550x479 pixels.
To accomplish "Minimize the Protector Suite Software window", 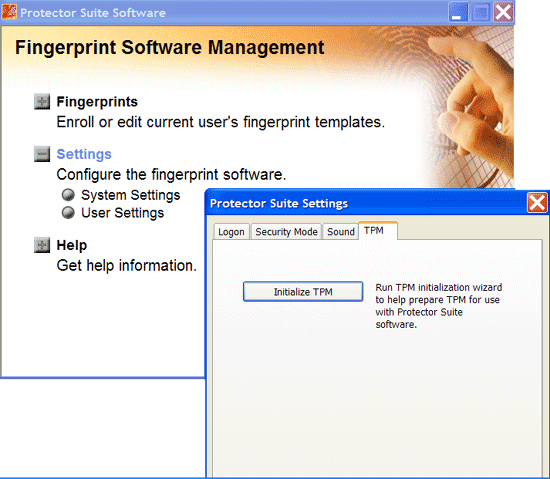I will point(457,13).
